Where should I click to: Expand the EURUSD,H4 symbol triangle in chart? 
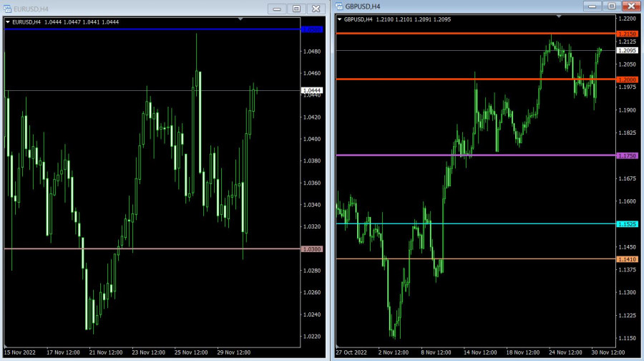pos(8,22)
